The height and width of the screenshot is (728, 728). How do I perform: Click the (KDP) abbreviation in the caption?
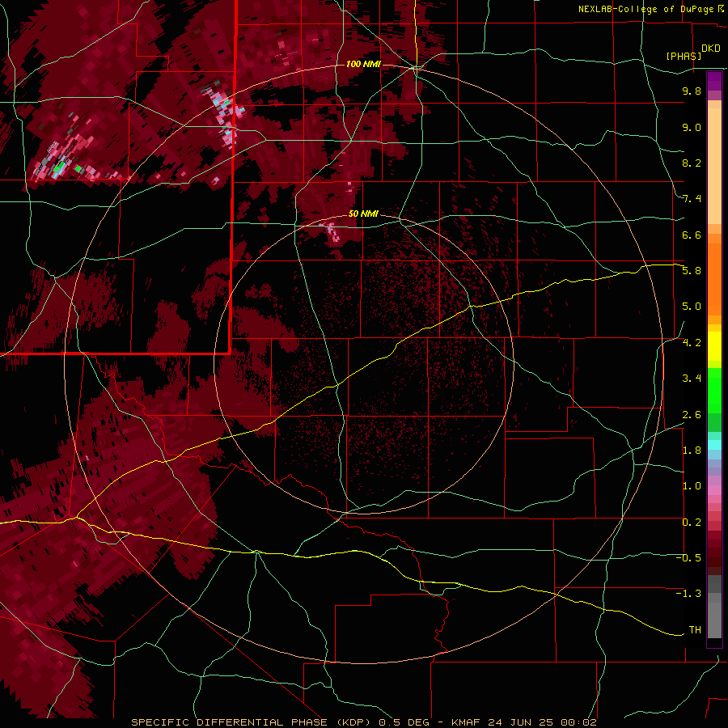coord(352,722)
